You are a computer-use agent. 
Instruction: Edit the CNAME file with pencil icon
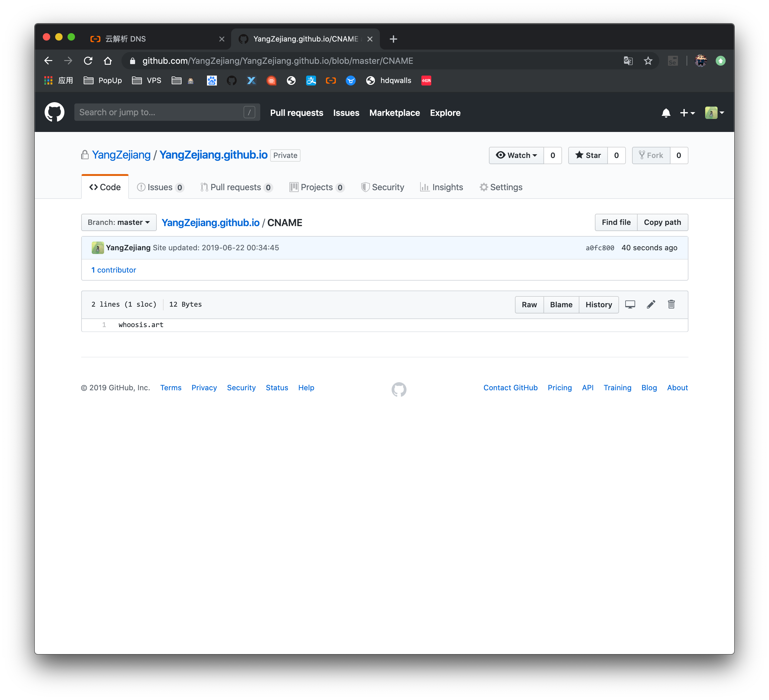tap(651, 304)
